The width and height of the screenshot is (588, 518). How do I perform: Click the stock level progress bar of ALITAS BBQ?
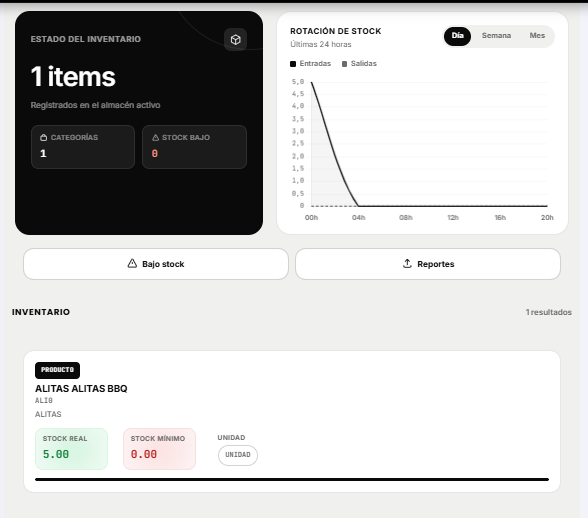292,479
